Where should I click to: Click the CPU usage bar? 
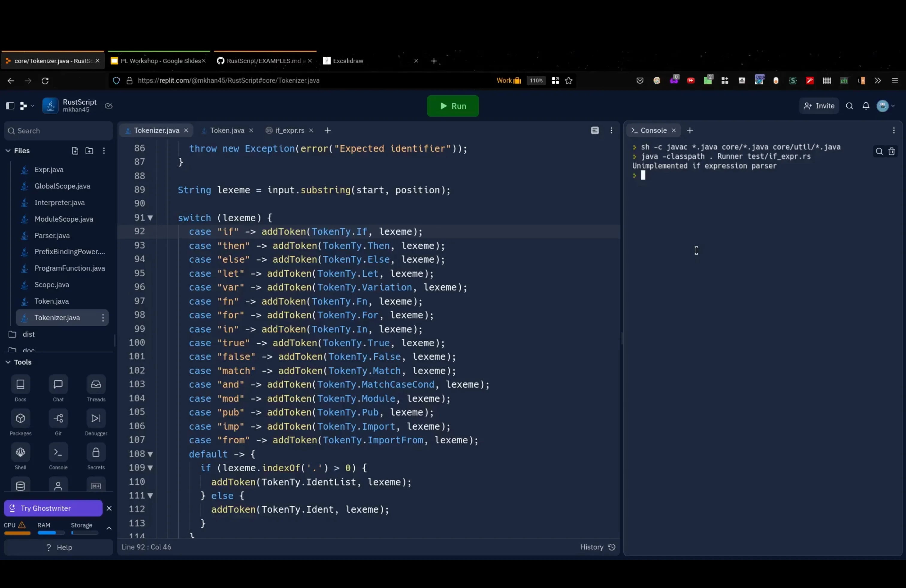tap(17, 533)
